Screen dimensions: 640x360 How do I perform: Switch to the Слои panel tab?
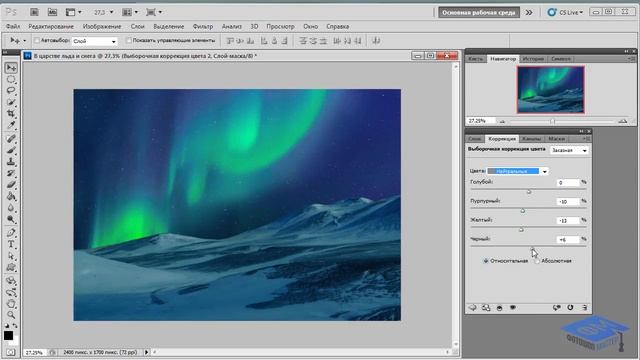(475, 139)
